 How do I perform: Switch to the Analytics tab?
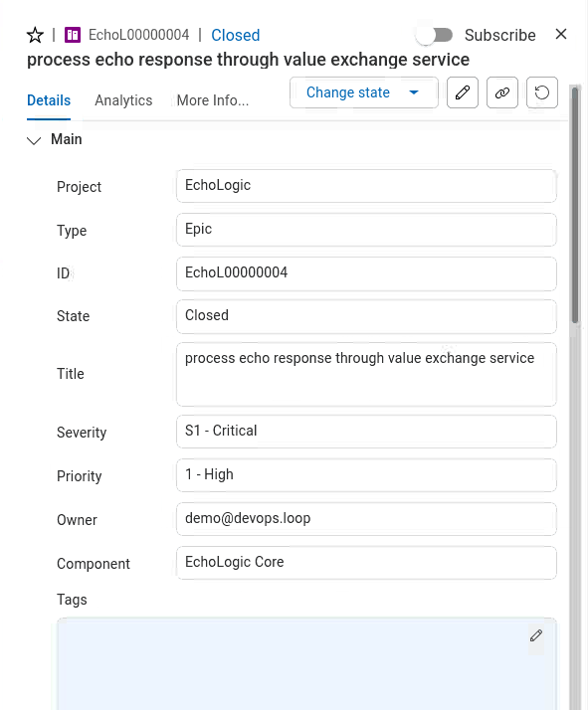(123, 100)
